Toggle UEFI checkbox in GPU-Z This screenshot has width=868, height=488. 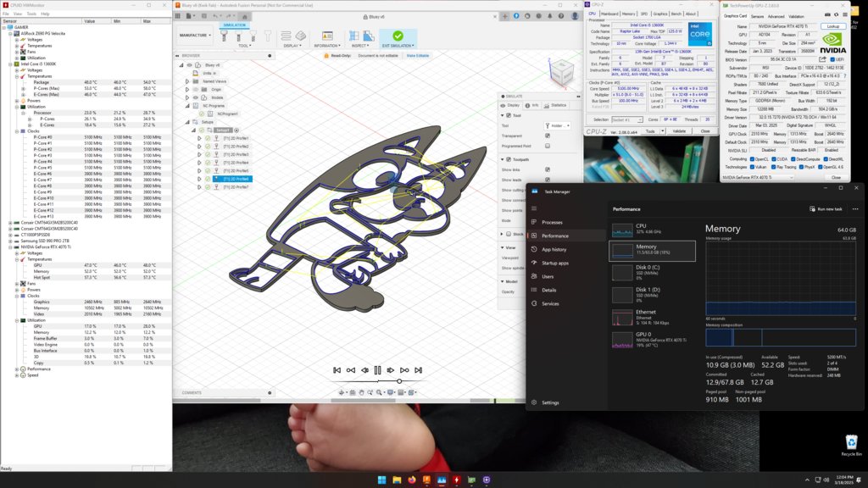click(x=832, y=60)
